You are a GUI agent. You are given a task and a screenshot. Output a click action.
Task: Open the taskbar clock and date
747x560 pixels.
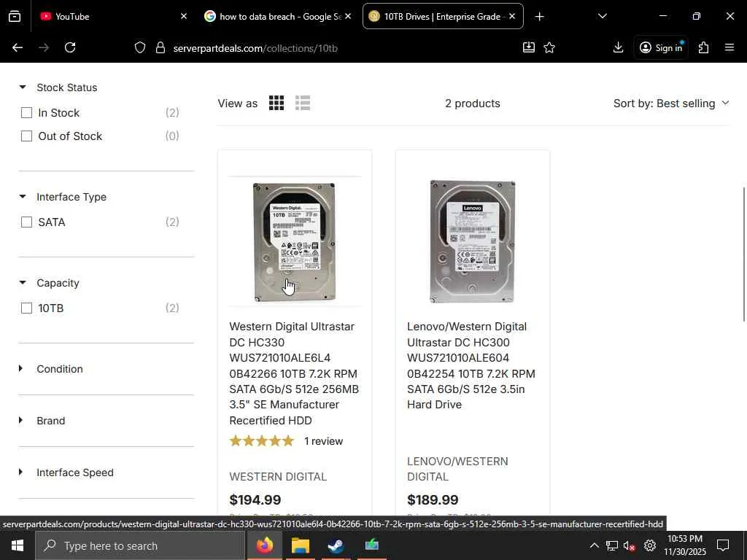point(684,545)
